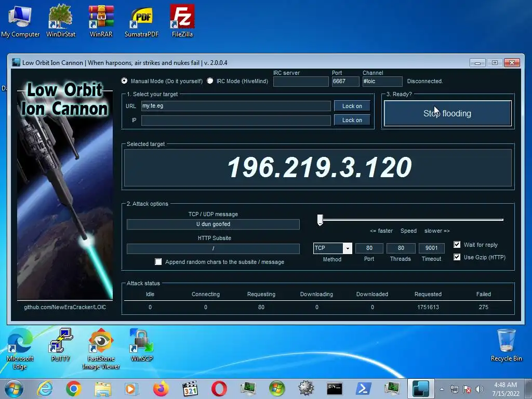This screenshot has height=399, width=532.
Task: Show hidden tray icons arrow
Action: [x=442, y=389]
